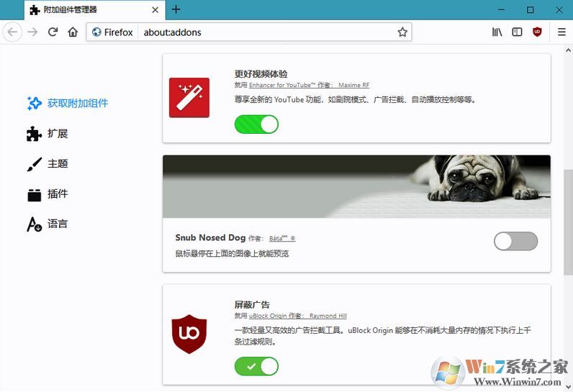Open the Firefox hamburger menu
Screen dimensions: 573x392
[561, 32]
